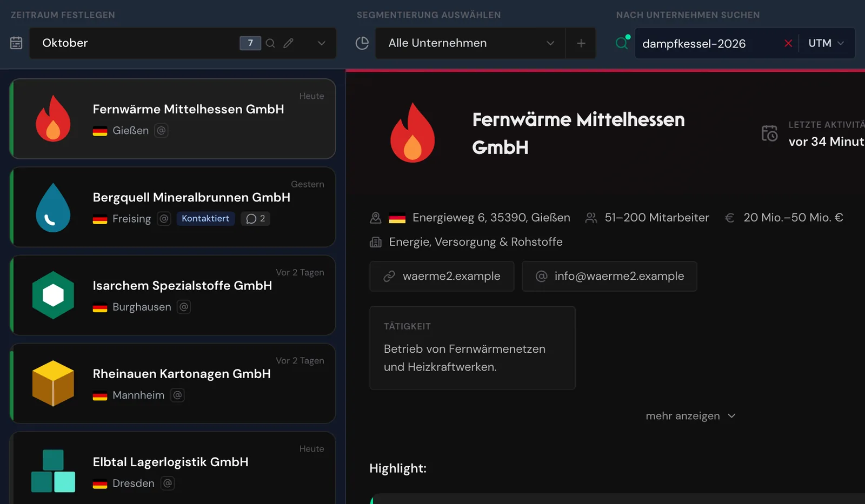The width and height of the screenshot is (865, 504).
Task: Click the employees icon by 51–200 Mitarbeiter
Action: click(591, 218)
